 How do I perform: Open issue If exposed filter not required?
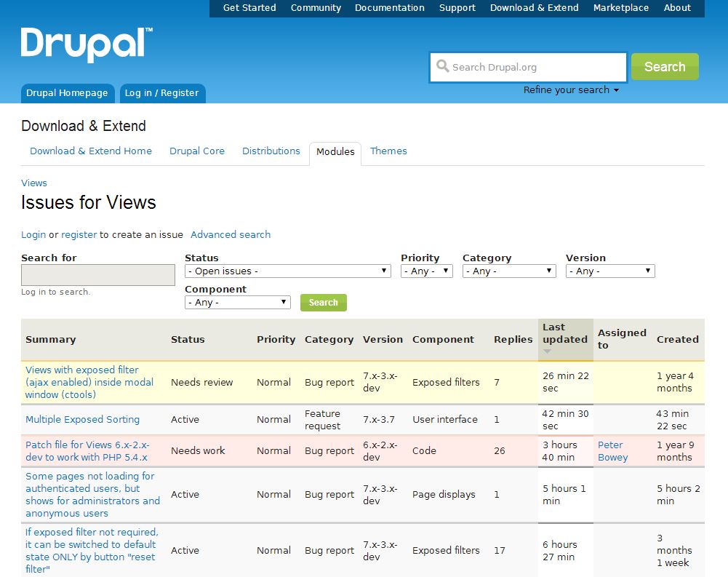click(x=92, y=550)
